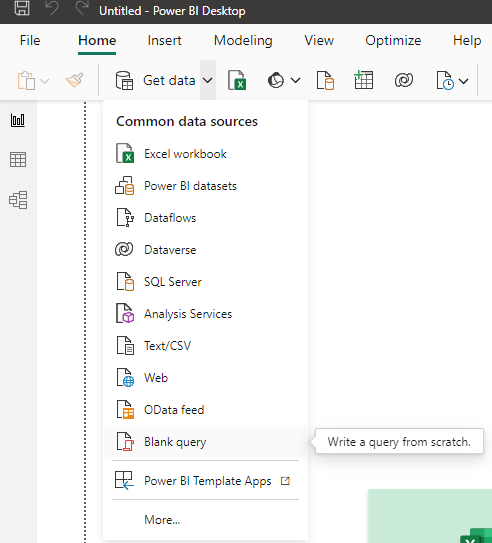This screenshot has height=543, width=492.
Task: Click More... for other data sources
Action: [162, 519]
